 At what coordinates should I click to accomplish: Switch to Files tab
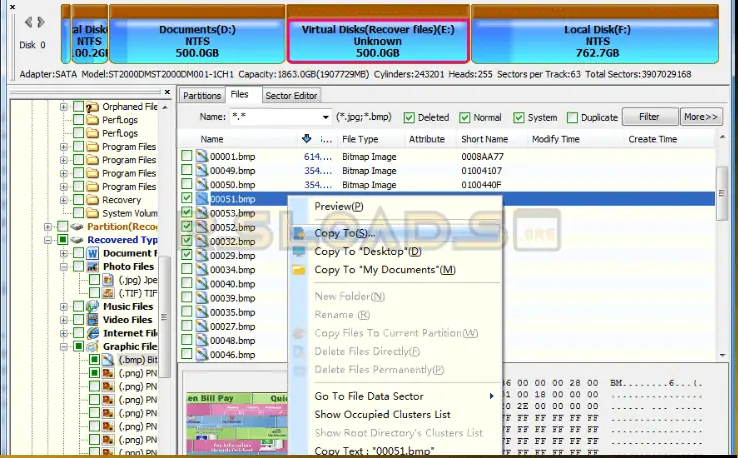(240, 95)
